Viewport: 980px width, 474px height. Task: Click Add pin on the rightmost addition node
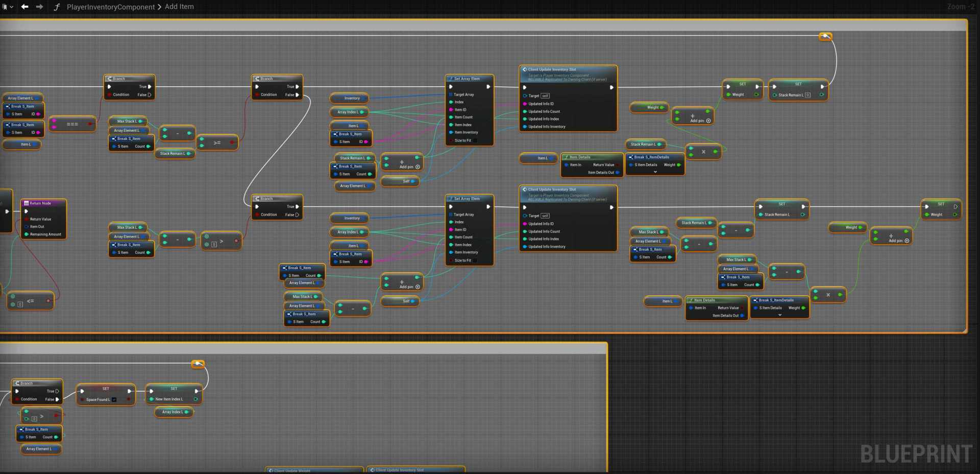pyautogui.click(x=899, y=241)
